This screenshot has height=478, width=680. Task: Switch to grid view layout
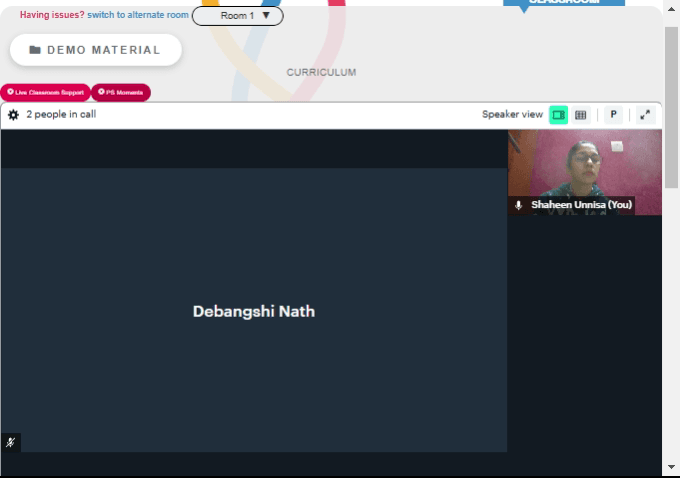pos(580,115)
